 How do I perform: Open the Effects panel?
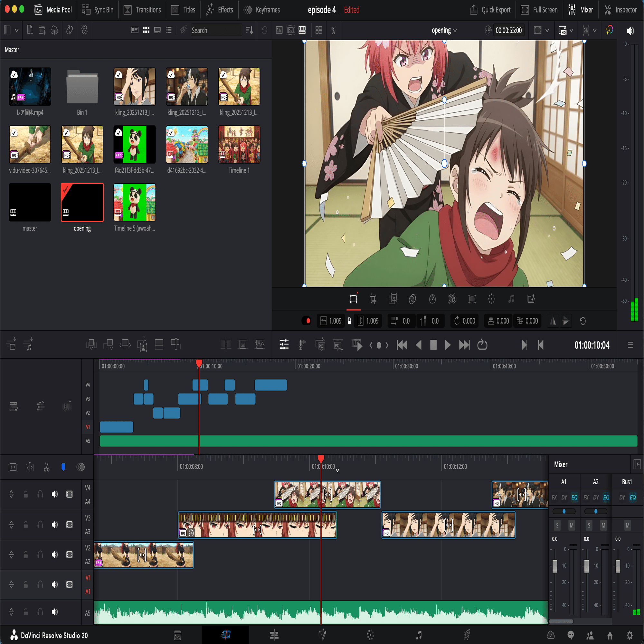(219, 10)
